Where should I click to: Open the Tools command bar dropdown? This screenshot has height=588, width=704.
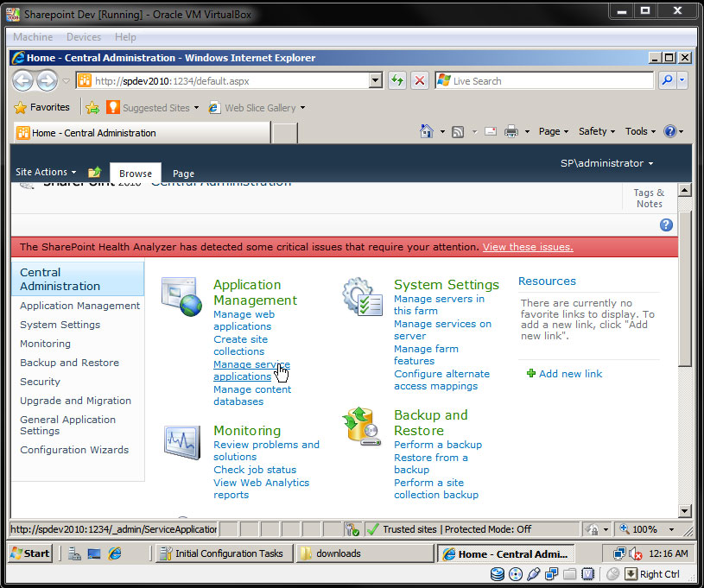coord(641,131)
